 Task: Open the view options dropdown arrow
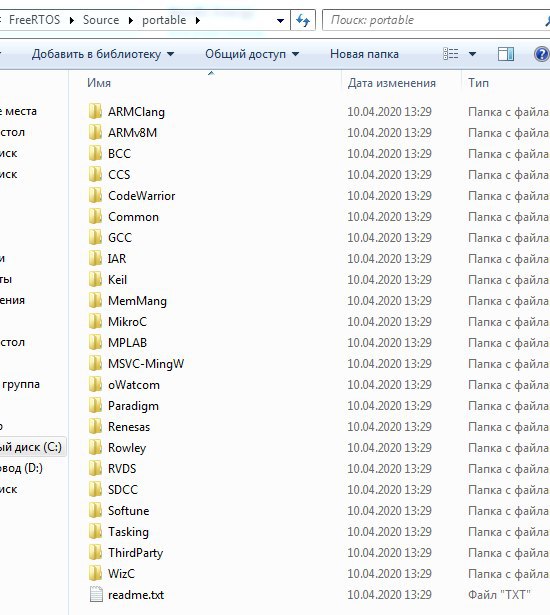tap(472, 54)
